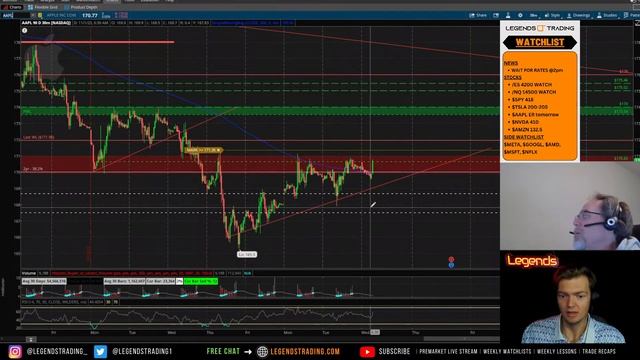Open the Style dropdown menu

[552, 16]
